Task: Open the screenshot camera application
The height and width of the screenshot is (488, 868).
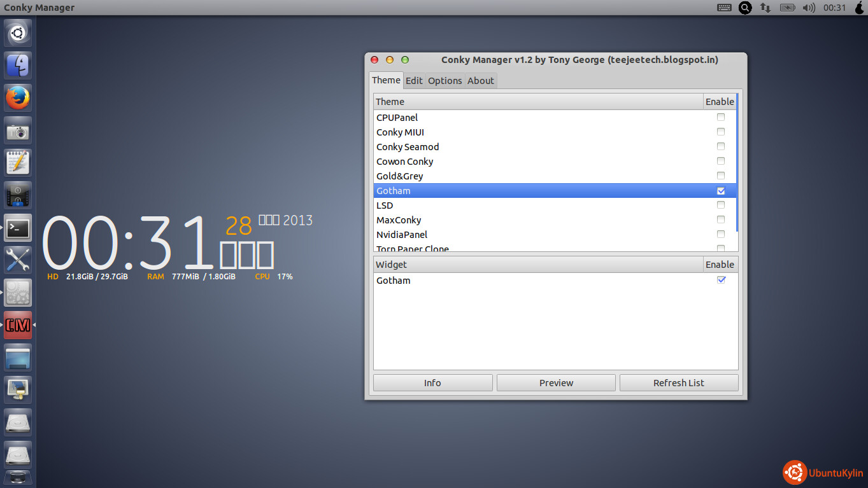Action: [18, 130]
